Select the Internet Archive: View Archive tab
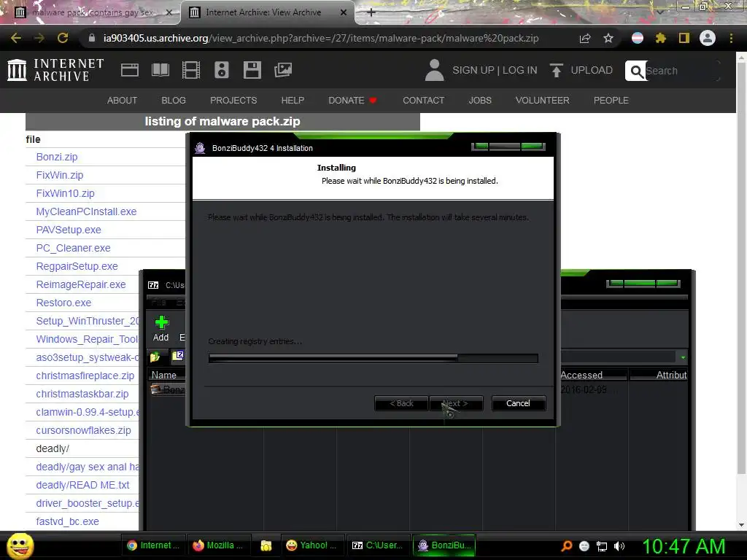Image resolution: width=747 pixels, height=560 pixels. [268, 12]
